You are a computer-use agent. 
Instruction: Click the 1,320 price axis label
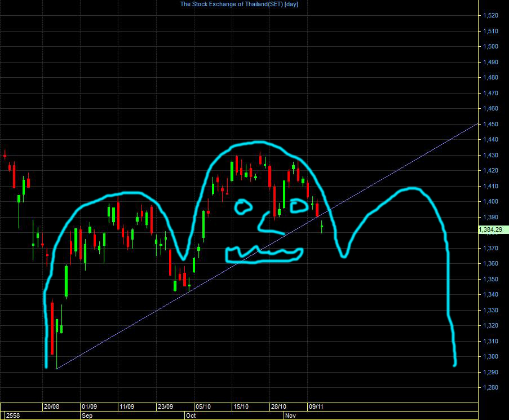click(x=490, y=325)
